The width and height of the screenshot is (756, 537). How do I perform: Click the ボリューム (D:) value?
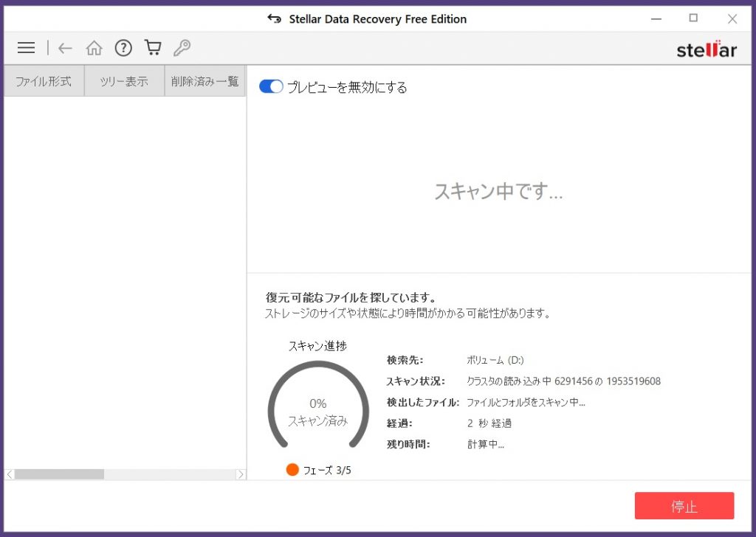[495, 360]
